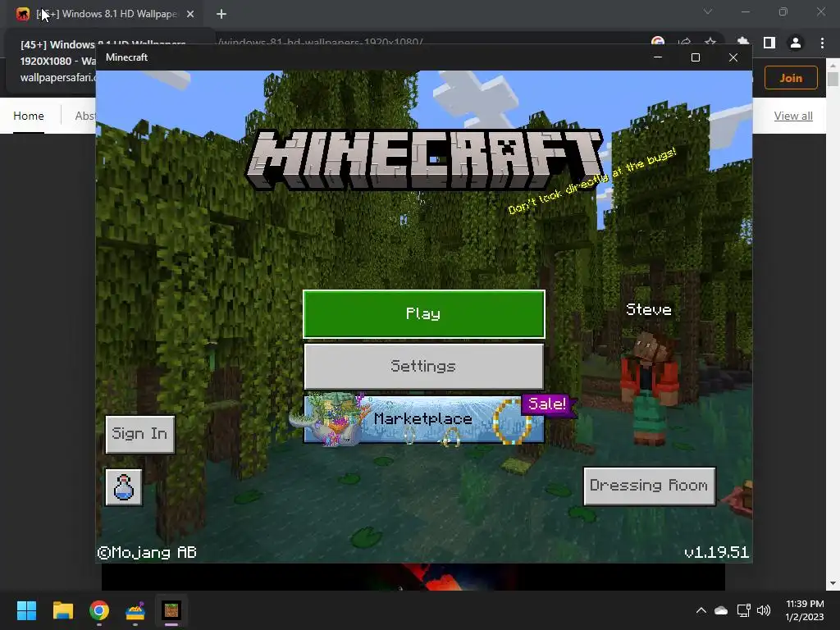Switch to the Windows 8.1 HD Wallpapers tab
Image resolution: width=840 pixels, height=630 pixels.
(104, 14)
